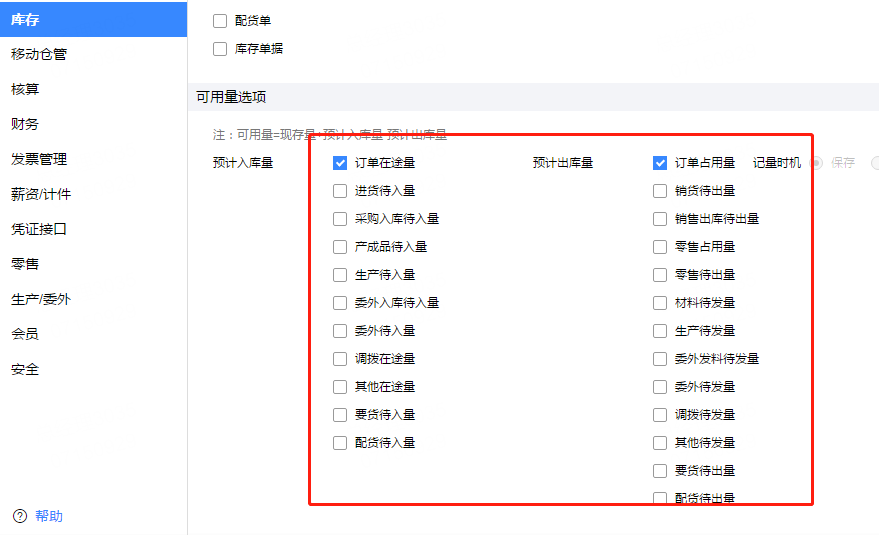Screen dimensions: 879x535
Task: Open the 安全 sidebar item
Action: (94, 369)
